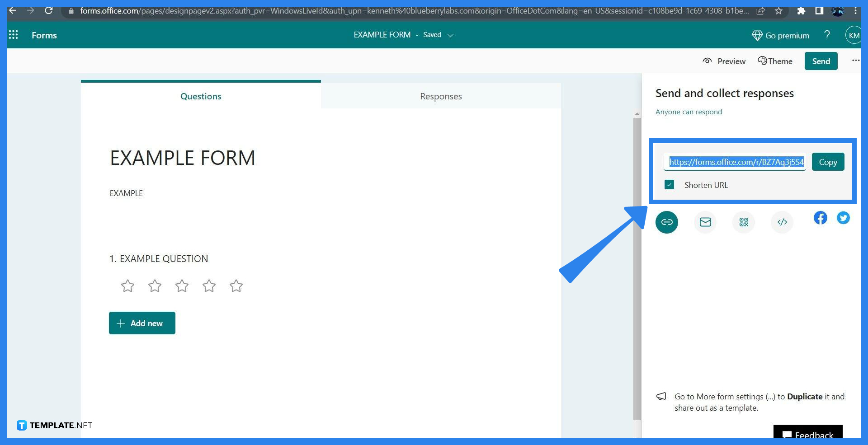The image size is (868, 445).
Task: Copy the shortened form link
Action: (x=828, y=161)
